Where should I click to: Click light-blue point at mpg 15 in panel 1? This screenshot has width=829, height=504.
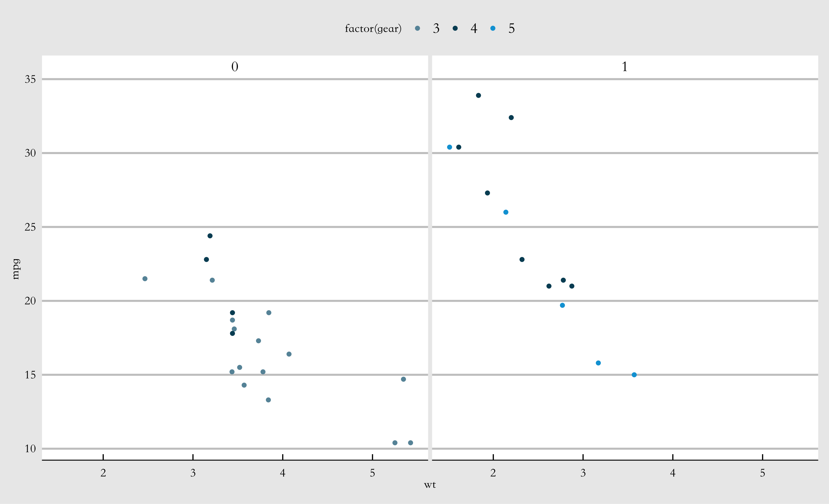pyautogui.click(x=634, y=375)
